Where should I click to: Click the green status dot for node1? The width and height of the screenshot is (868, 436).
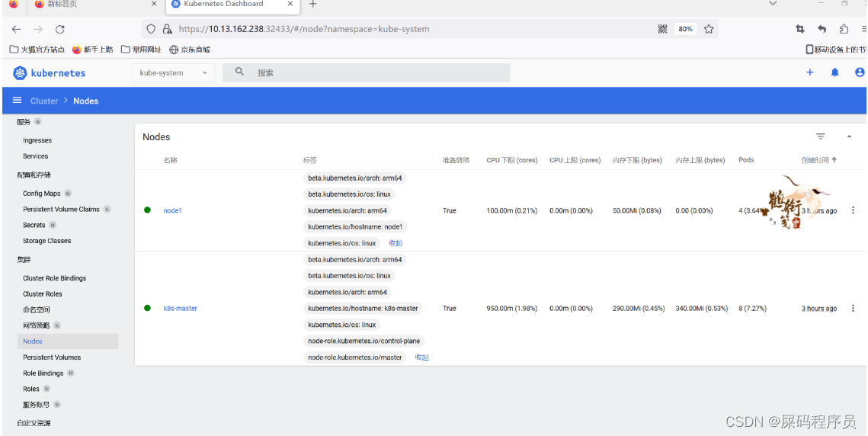(147, 210)
